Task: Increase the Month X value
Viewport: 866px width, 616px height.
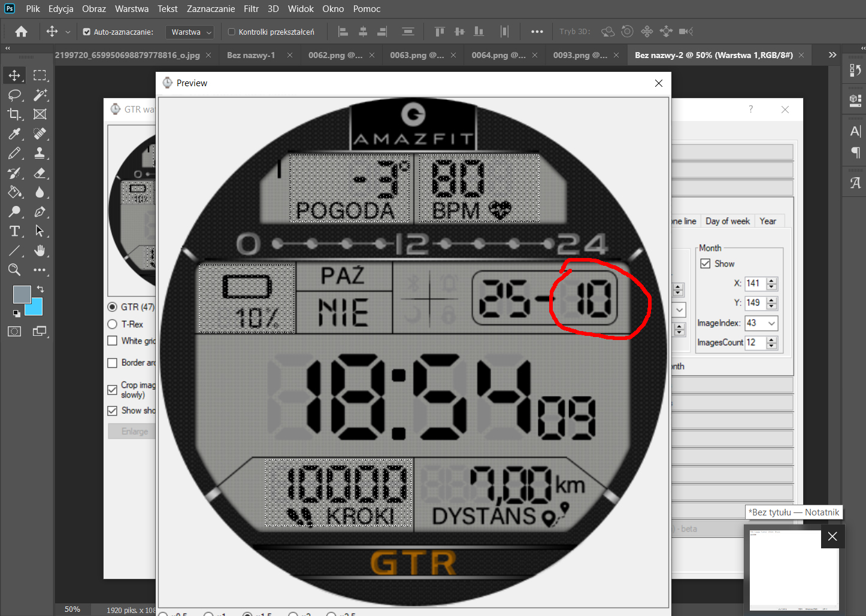Action: (x=772, y=280)
